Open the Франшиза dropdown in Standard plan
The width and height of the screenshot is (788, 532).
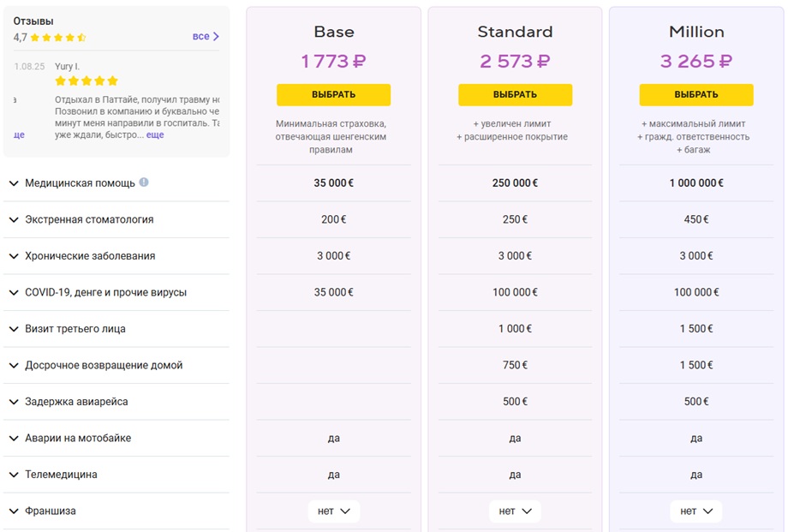515,511
